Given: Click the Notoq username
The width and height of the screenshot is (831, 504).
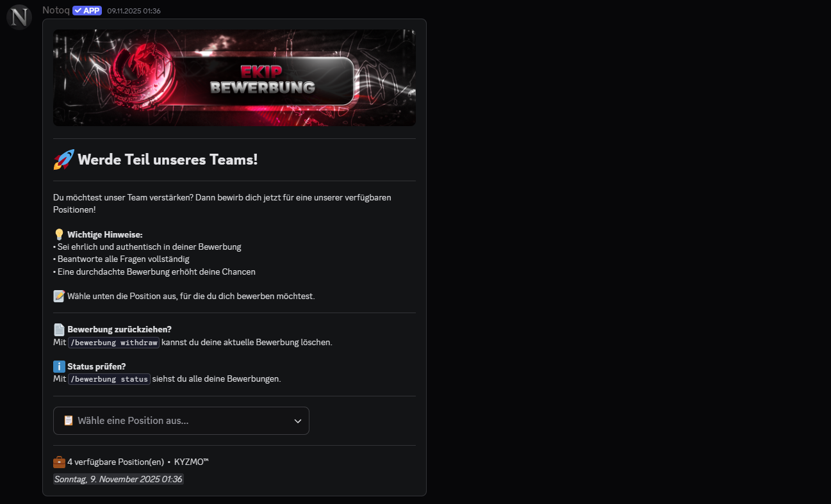Looking at the screenshot, I should click(55, 10).
